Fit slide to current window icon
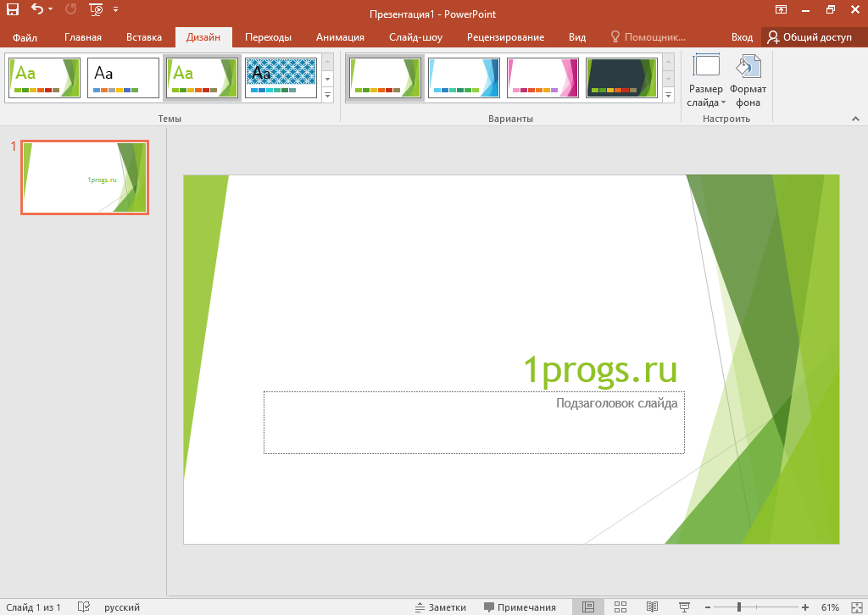The width and height of the screenshot is (868, 615). click(856, 607)
